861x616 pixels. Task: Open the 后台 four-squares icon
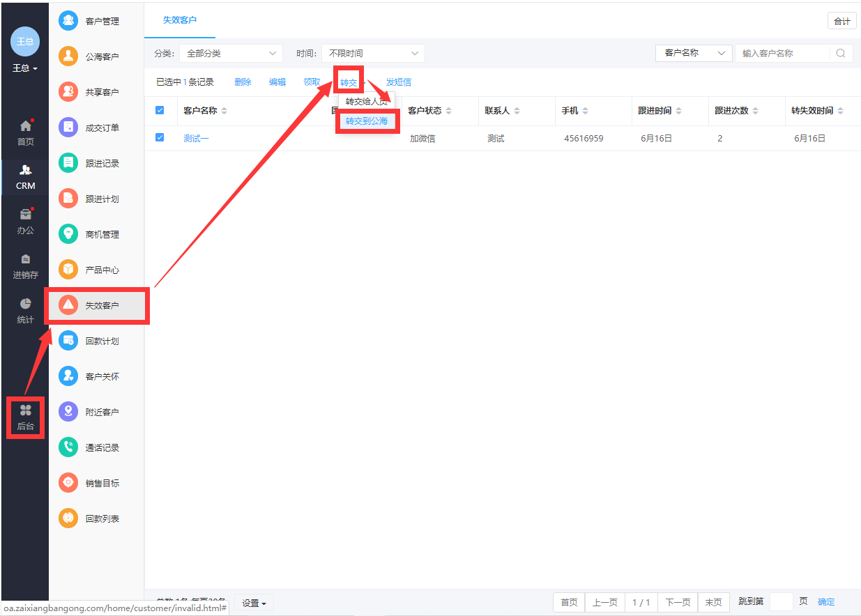[26, 410]
